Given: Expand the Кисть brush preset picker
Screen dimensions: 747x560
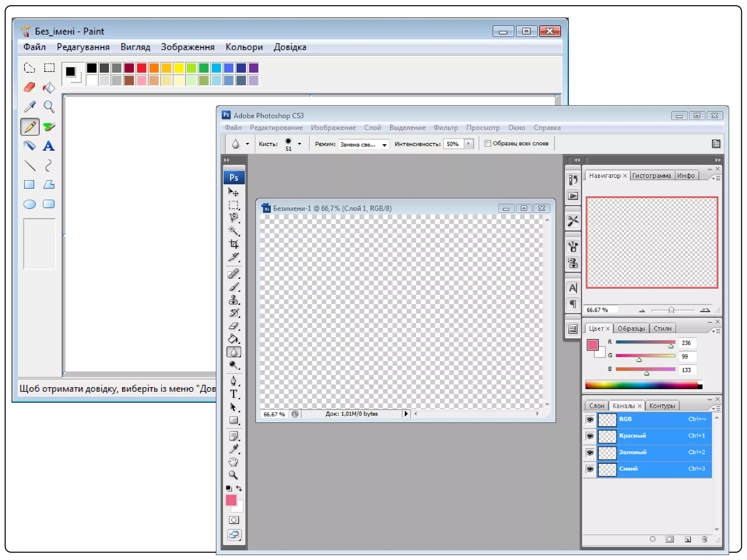Looking at the screenshot, I should coord(299,144).
